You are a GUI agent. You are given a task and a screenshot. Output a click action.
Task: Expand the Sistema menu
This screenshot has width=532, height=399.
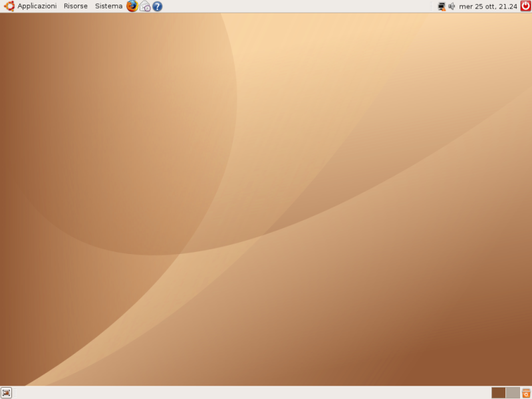[x=108, y=6]
